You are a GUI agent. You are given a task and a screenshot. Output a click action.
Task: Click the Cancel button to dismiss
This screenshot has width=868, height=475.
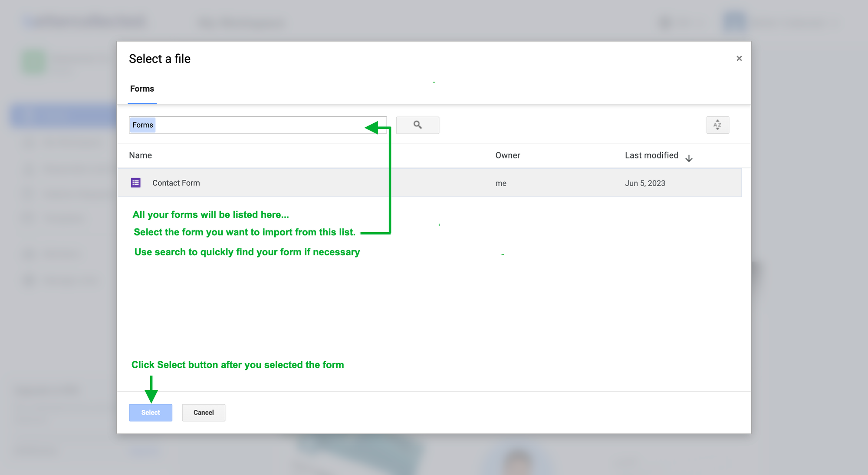(x=204, y=412)
